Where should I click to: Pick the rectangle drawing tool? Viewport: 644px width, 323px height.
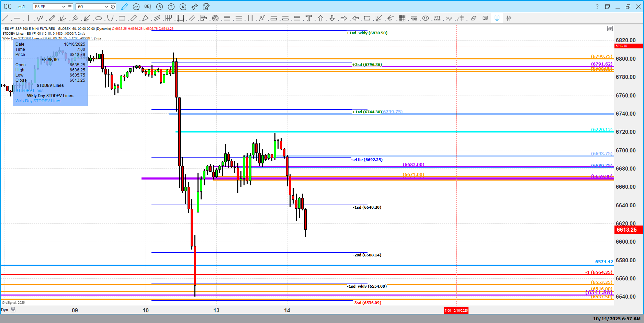[x=122, y=18]
